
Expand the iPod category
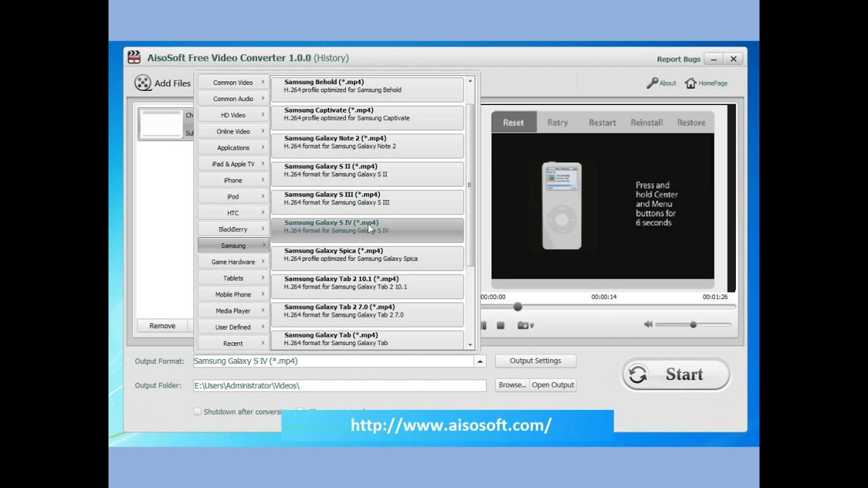click(233, 197)
